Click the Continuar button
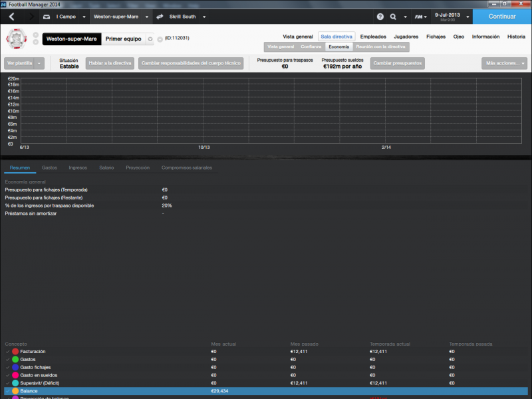Viewport: 532px width, 399px height. 502,17
